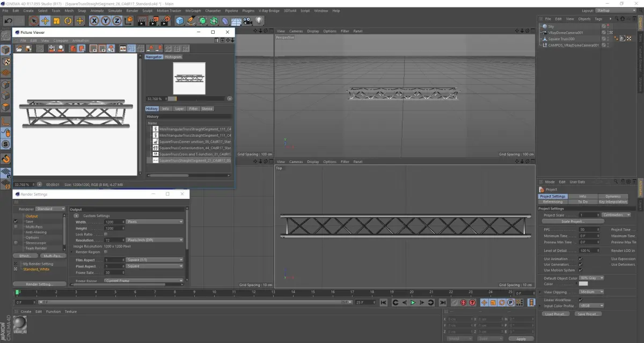
Task: Open Default Object Color 80% Gray dropdown
Action: [591, 278]
